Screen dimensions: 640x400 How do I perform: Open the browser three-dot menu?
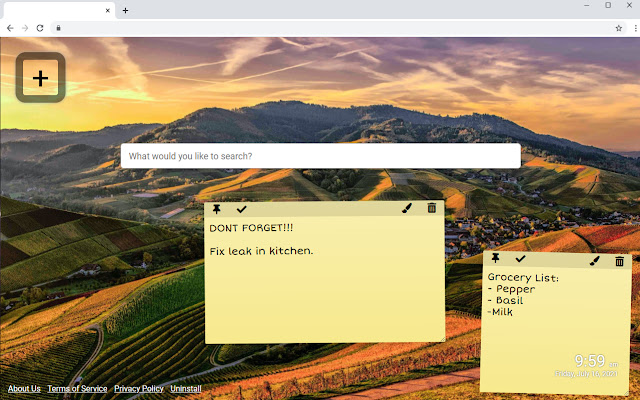point(636,28)
